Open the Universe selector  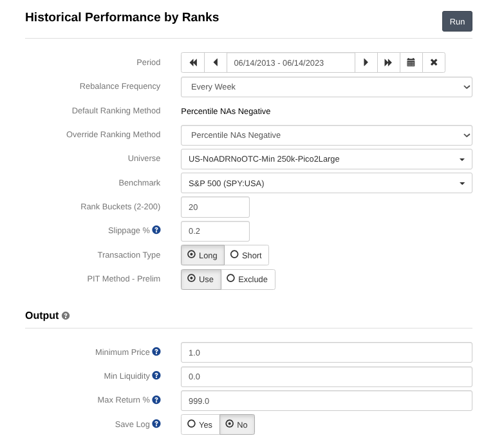pos(326,159)
